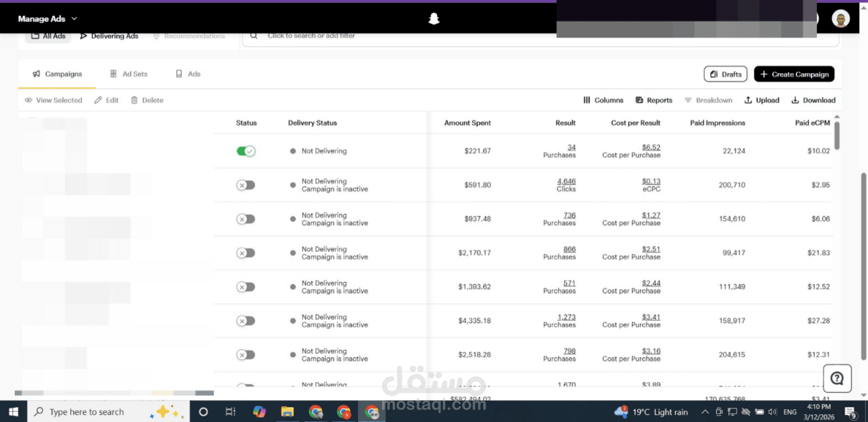
Task: Open the weather 19°C Light rain widget
Action: coord(651,412)
